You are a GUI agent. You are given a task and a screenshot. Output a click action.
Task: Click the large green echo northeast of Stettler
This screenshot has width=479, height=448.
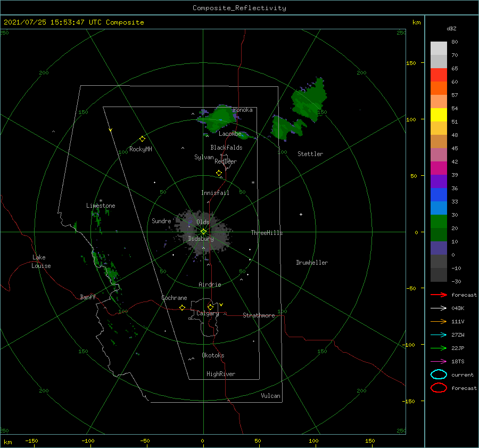tap(309, 100)
